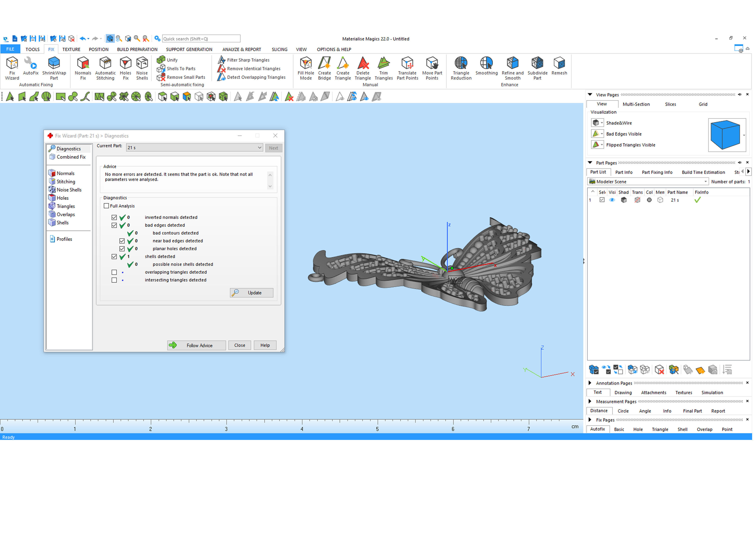Activate Fill Hole Mode
Screen dimensions: 756x534
[x=306, y=68]
